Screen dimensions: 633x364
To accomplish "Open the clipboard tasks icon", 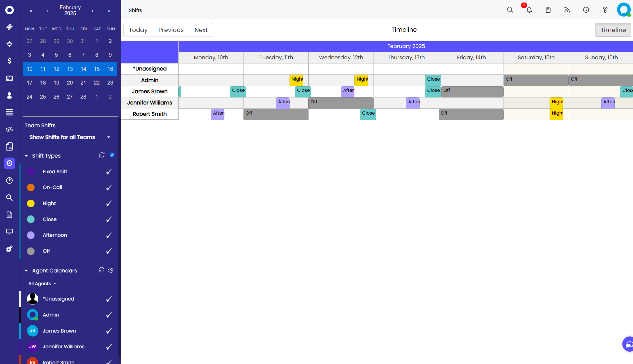I will pyautogui.click(x=548, y=10).
